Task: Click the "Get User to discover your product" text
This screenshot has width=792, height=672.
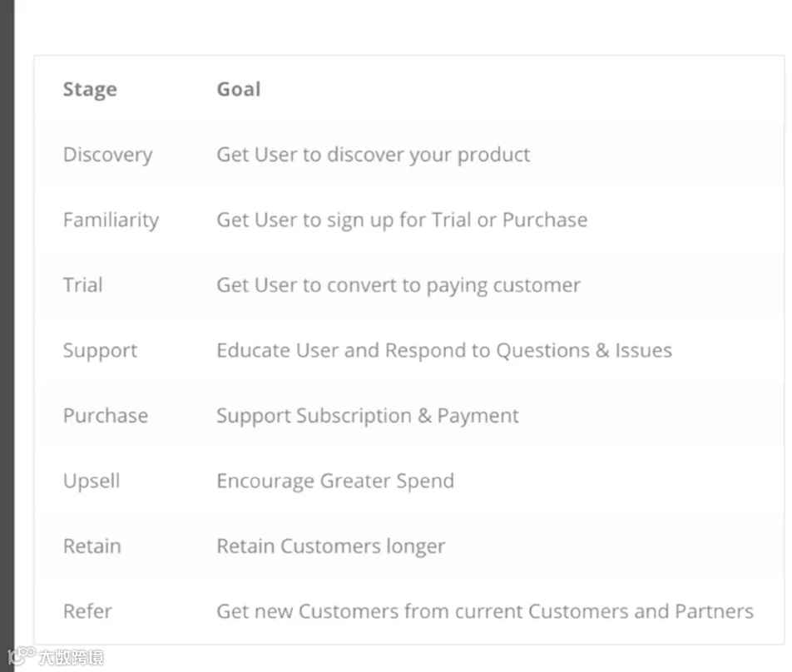Action: [373, 155]
